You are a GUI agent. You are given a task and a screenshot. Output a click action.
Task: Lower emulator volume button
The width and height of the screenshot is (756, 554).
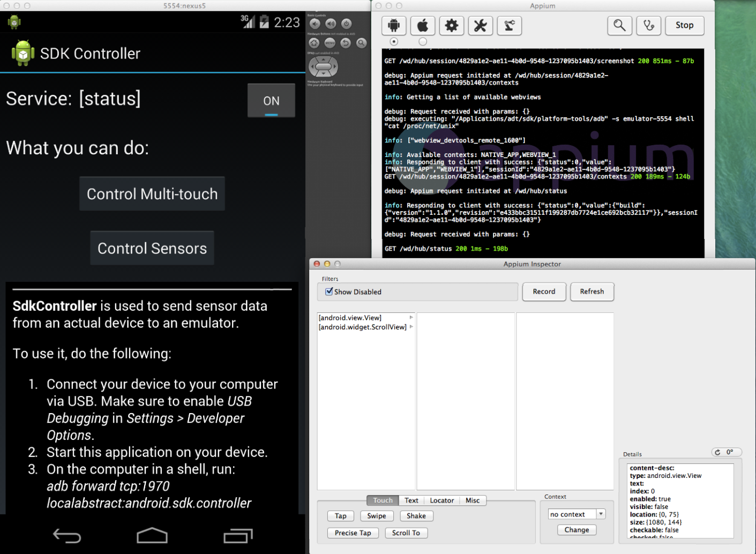pyautogui.click(x=315, y=24)
